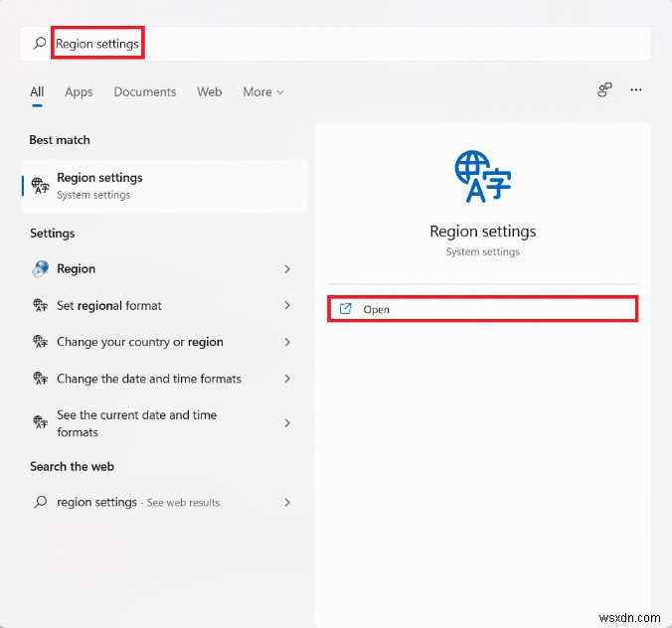Click the search magnifier icon in search box
This screenshot has width=672, height=628.
tap(40, 43)
